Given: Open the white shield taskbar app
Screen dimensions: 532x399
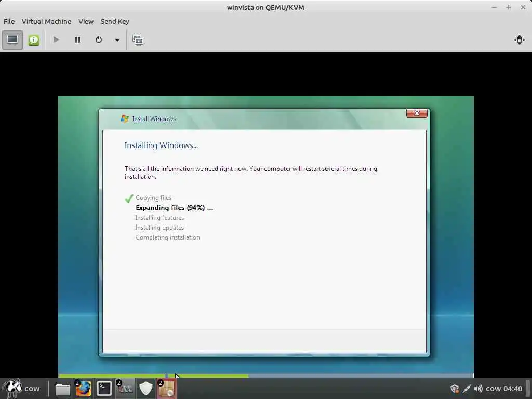Looking at the screenshot, I should 146,389.
